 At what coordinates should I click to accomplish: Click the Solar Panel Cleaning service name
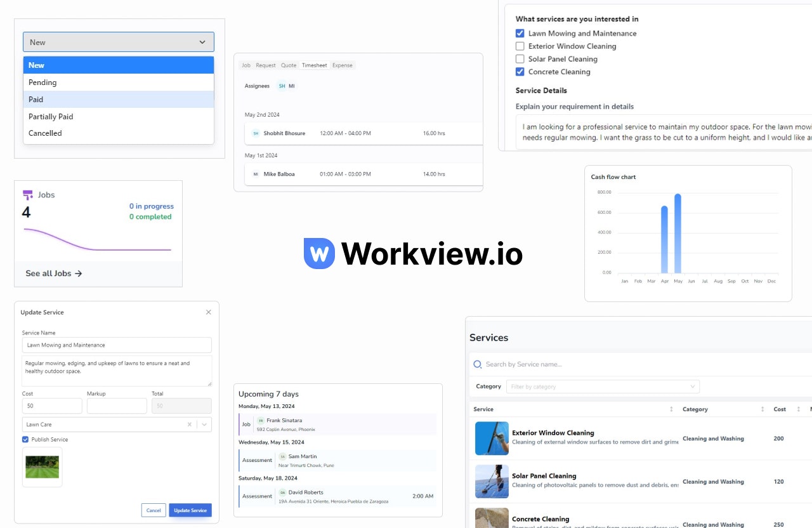tap(544, 476)
